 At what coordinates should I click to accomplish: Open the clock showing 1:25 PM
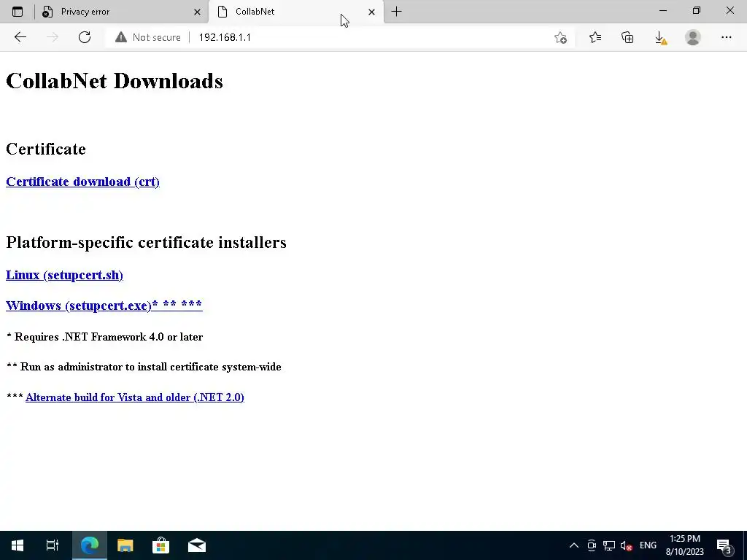(x=684, y=545)
